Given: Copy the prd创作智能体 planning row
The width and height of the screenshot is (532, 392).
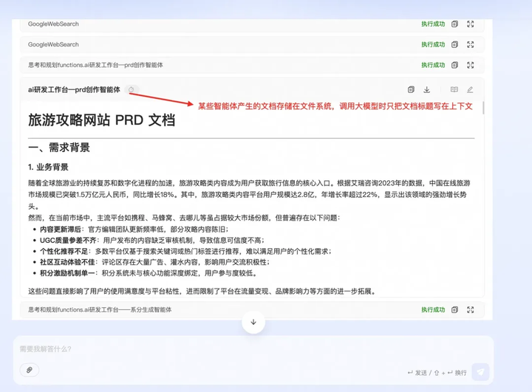Looking at the screenshot, I should click(454, 65).
